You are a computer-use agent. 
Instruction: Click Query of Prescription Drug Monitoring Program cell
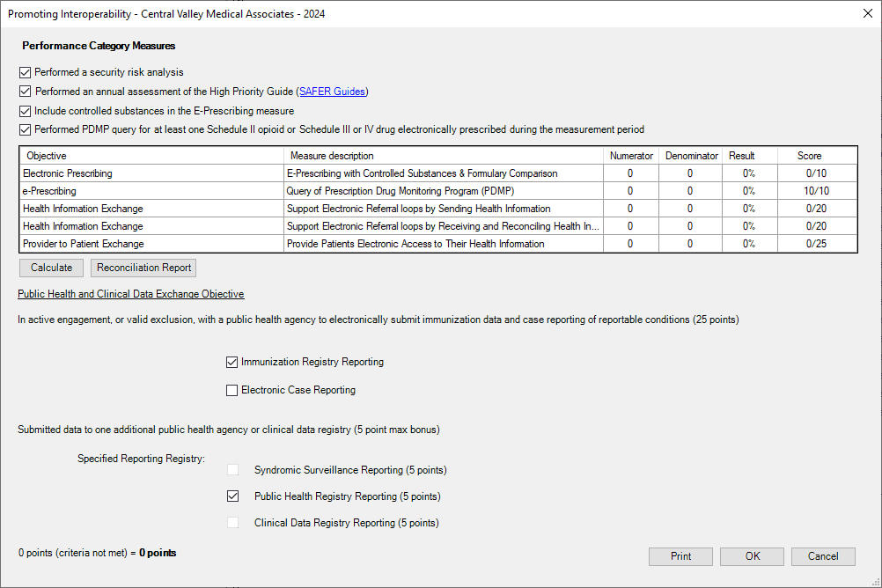[444, 191]
